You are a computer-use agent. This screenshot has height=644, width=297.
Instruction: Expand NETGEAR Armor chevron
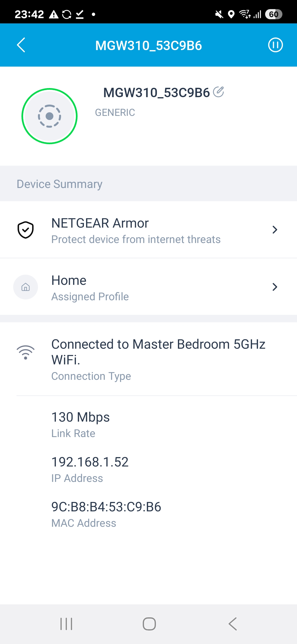(274, 230)
